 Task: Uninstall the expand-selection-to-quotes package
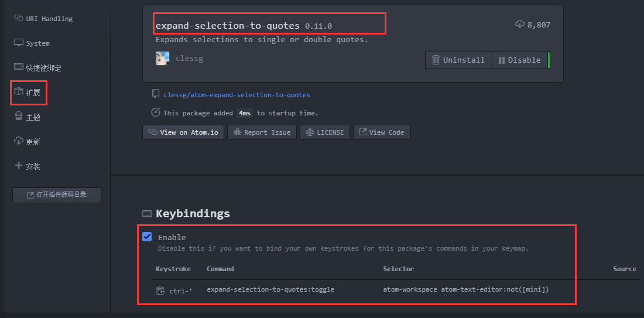(x=458, y=60)
